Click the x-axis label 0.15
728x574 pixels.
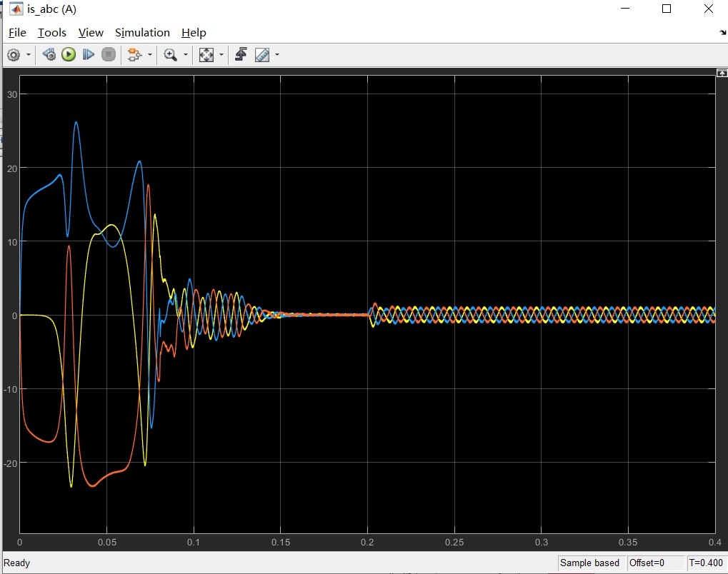tap(281, 542)
